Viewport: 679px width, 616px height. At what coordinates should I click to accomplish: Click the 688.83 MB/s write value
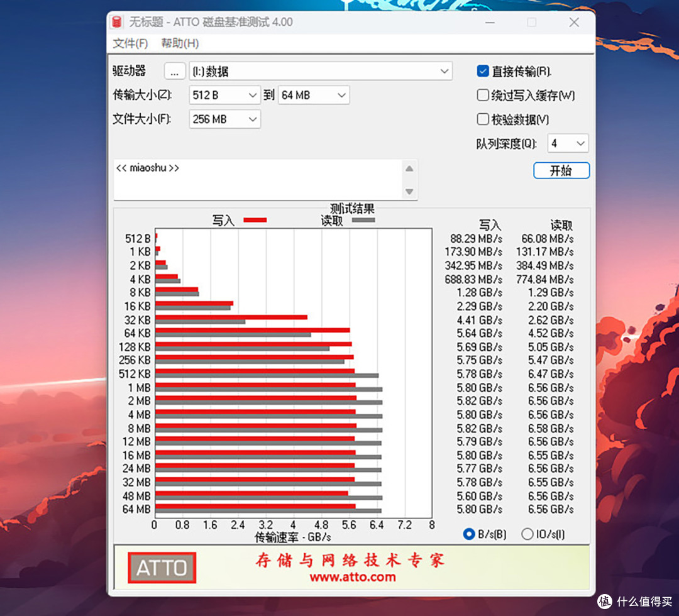click(473, 280)
